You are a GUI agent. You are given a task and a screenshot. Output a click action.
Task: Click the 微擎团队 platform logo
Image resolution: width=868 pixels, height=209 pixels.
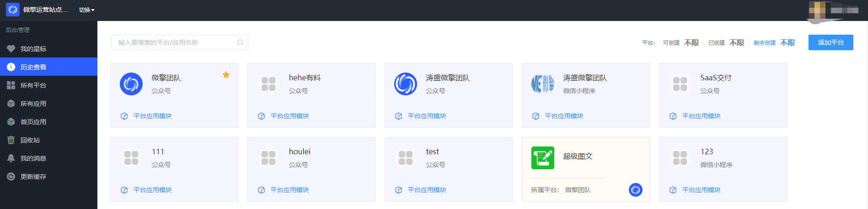[131, 84]
